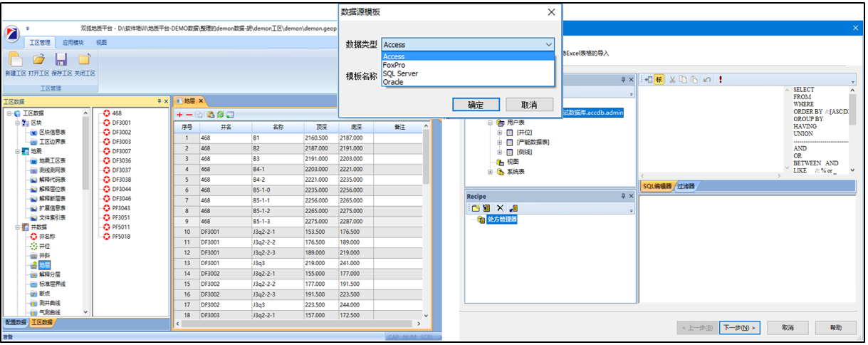This screenshot has height=345, width=868.
Task: Open the 数据类型 combo box arrow
Action: (x=548, y=45)
